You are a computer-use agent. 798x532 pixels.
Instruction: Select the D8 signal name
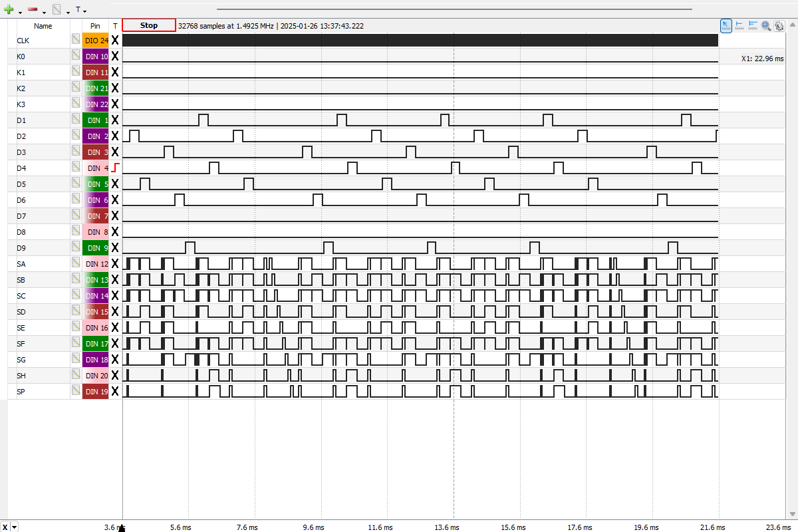tap(21, 232)
